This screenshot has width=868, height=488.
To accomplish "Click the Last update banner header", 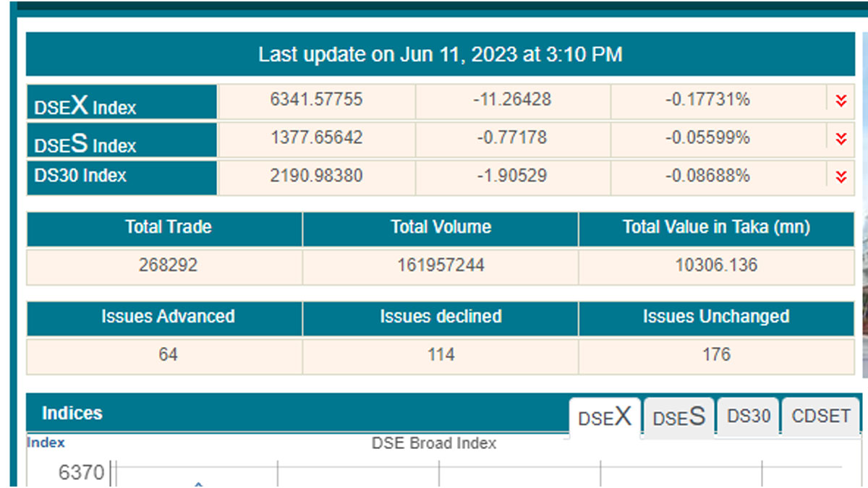I will tap(440, 54).
